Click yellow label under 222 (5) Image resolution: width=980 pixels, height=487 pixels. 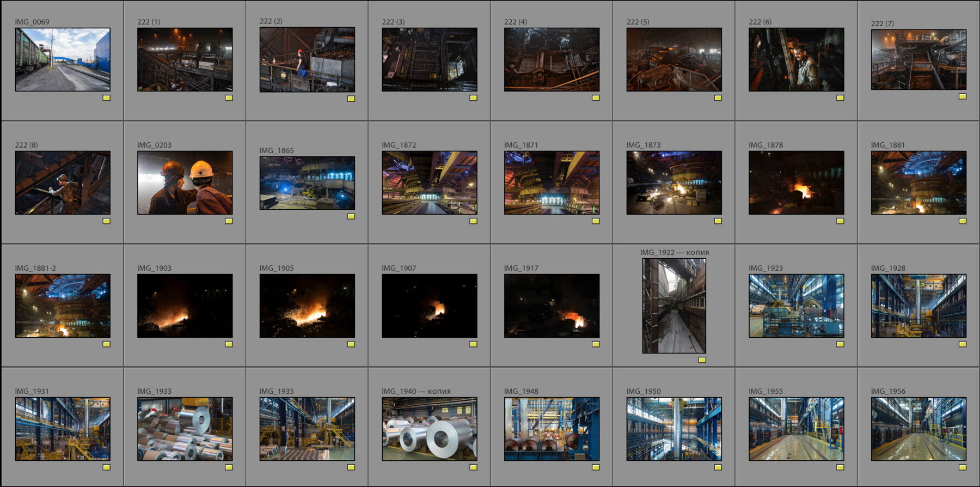pyautogui.click(x=718, y=98)
